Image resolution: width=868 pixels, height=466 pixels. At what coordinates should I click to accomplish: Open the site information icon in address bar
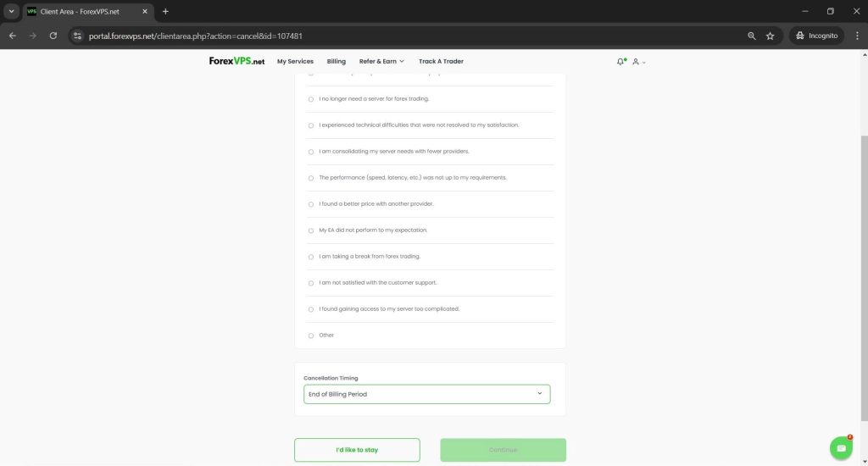click(77, 36)
